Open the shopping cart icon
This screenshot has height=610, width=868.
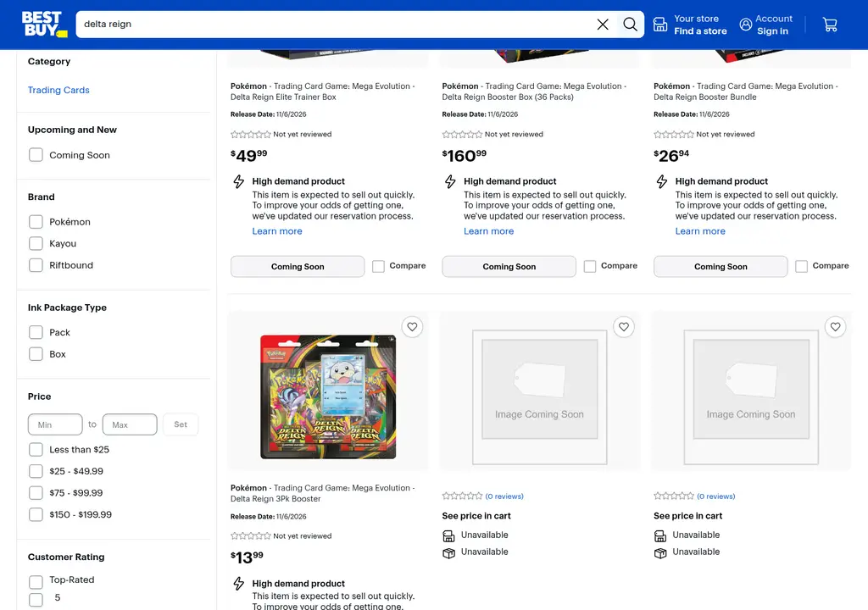(830, 25)
